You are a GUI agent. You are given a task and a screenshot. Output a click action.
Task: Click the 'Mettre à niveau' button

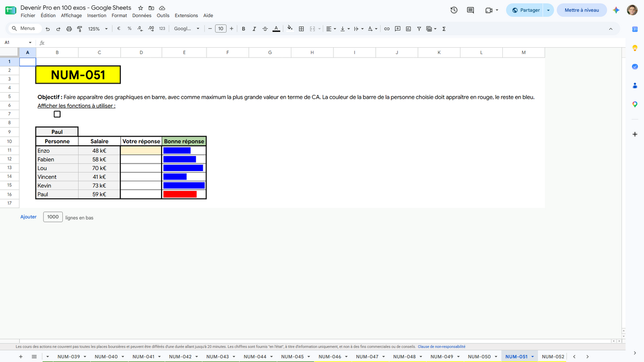tap(582, 10)
